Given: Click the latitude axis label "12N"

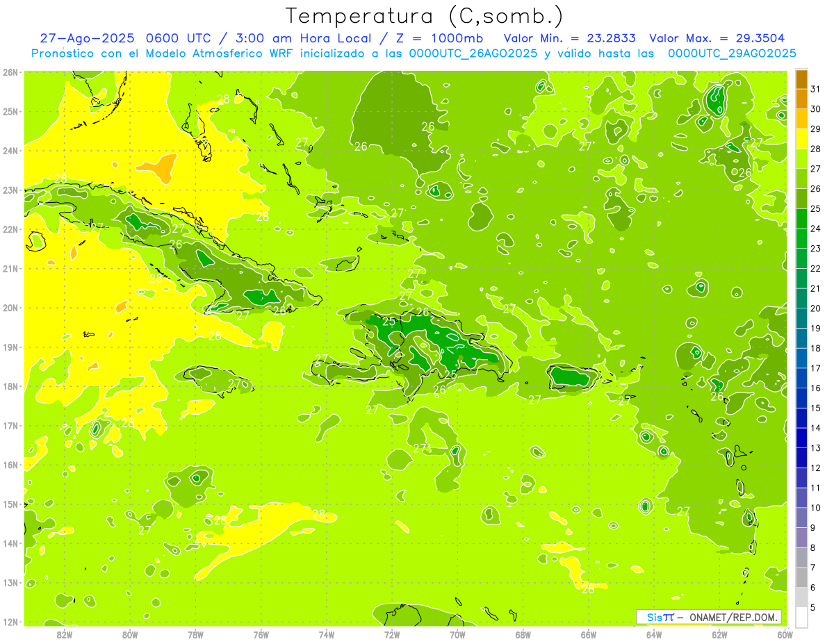Looking at the screenshot, I should point(10,622).
